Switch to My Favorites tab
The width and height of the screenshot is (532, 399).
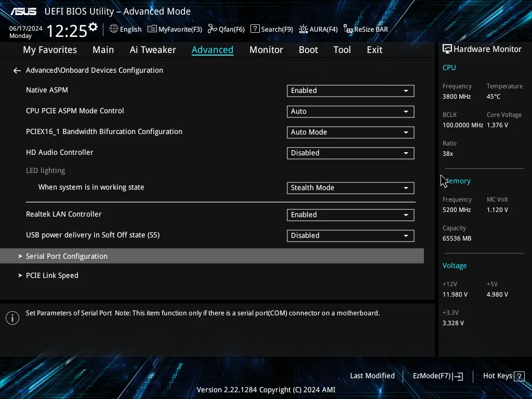point(50,50)
